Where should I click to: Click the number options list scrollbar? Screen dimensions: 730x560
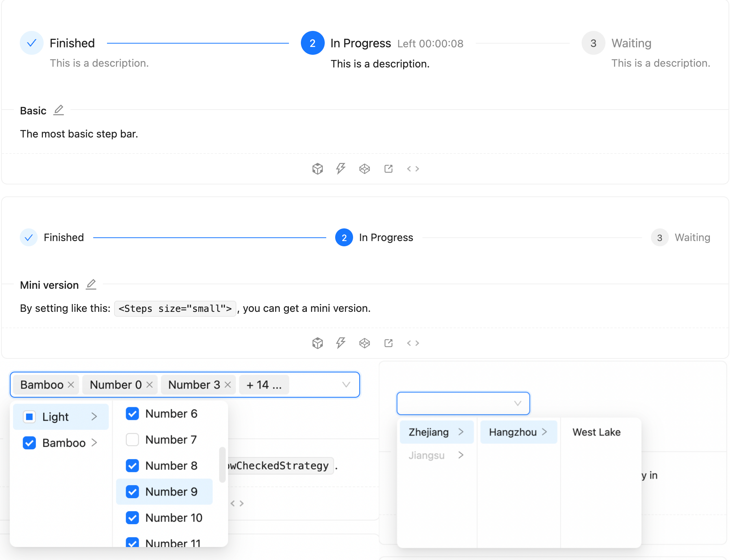tap(222, 465)
